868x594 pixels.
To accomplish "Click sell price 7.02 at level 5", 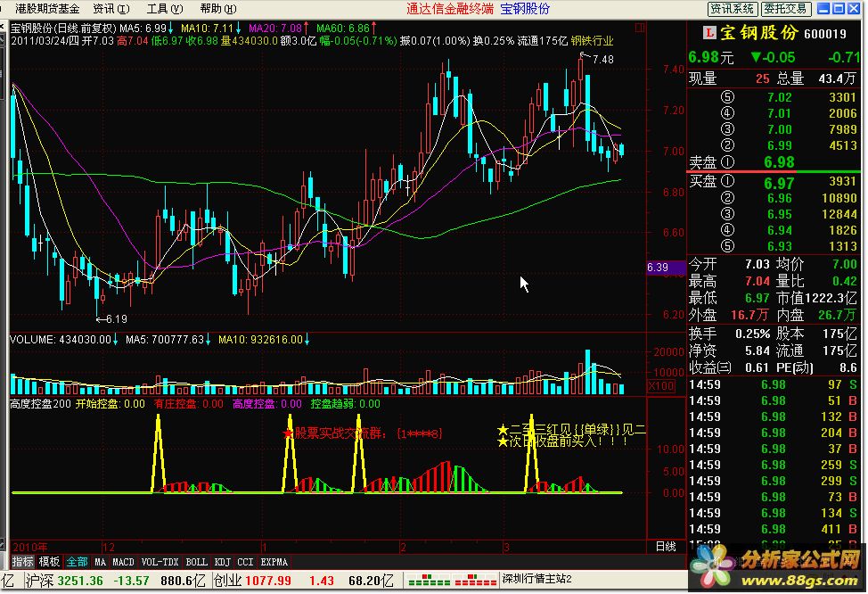I will pyautogui.click(x=780, y=97).
